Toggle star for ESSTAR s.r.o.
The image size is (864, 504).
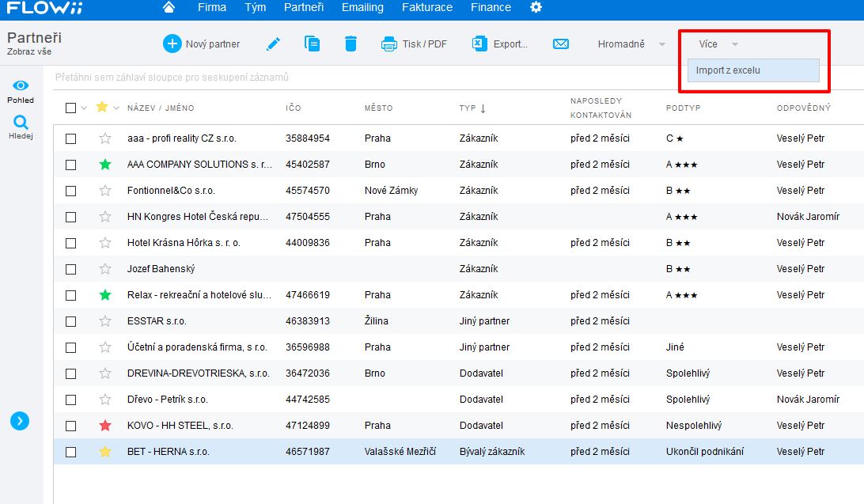[105, 321]
